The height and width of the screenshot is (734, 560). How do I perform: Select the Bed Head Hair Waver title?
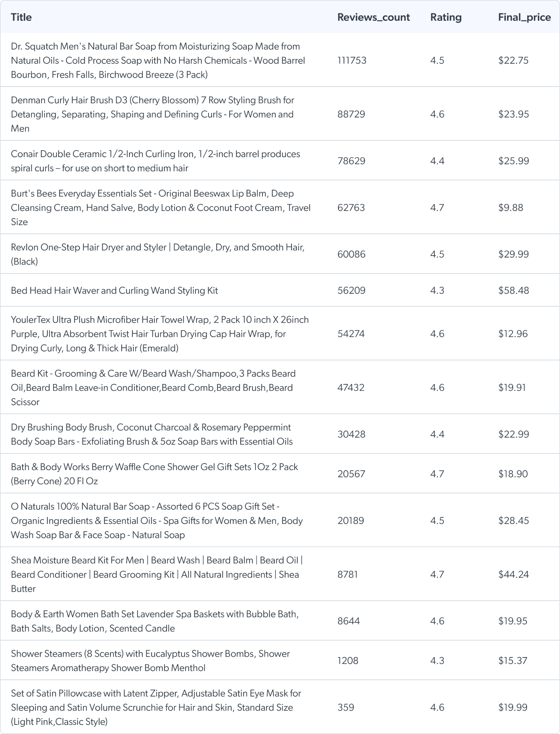click(x=114, y=291)
